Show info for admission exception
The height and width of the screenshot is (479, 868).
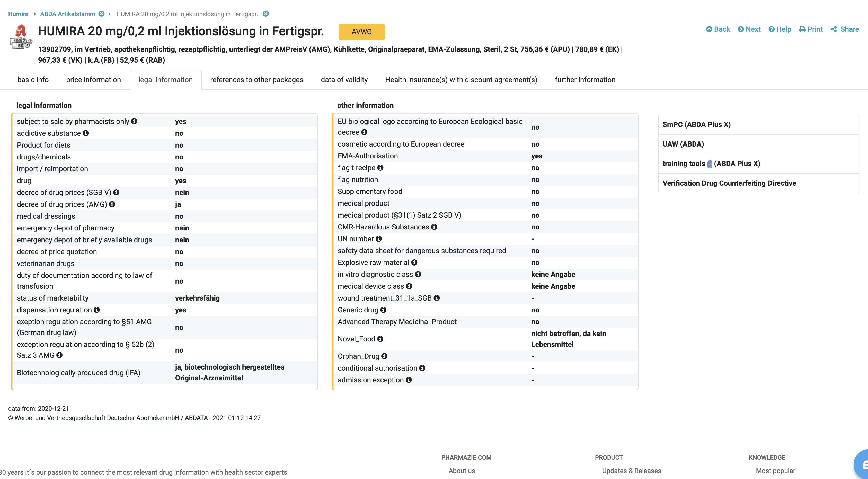[409, 380]
